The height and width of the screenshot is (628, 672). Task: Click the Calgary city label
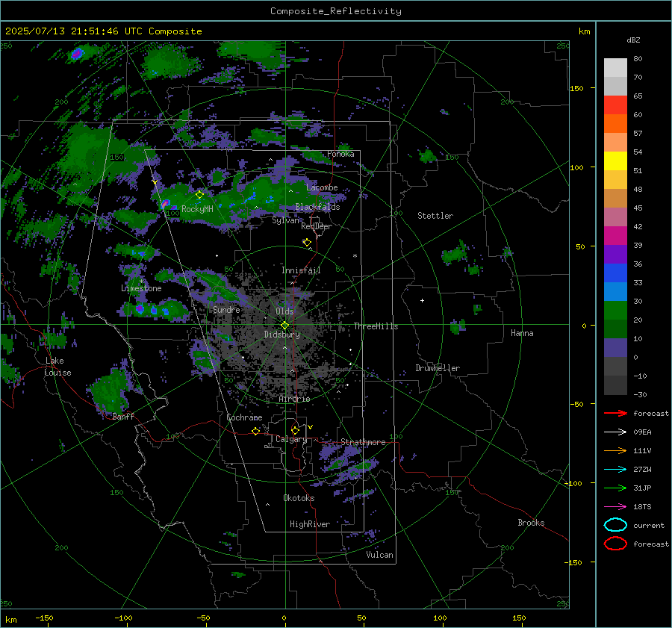(x=291, y=439)
